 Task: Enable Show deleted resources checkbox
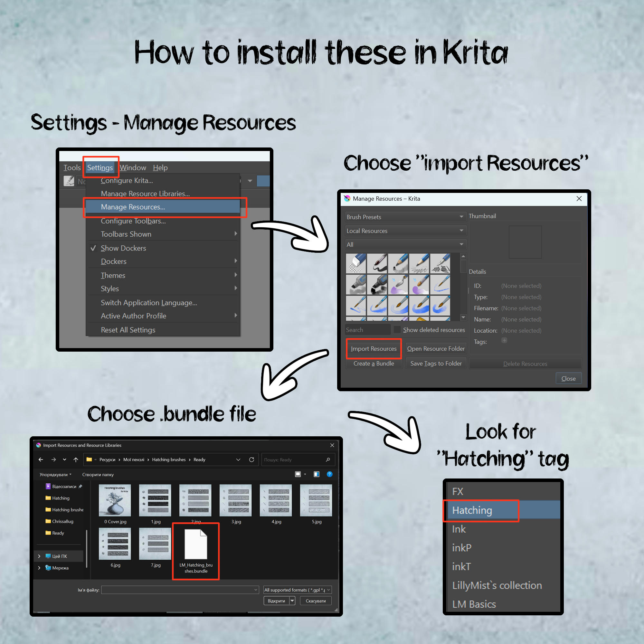[x=397, y=330]
